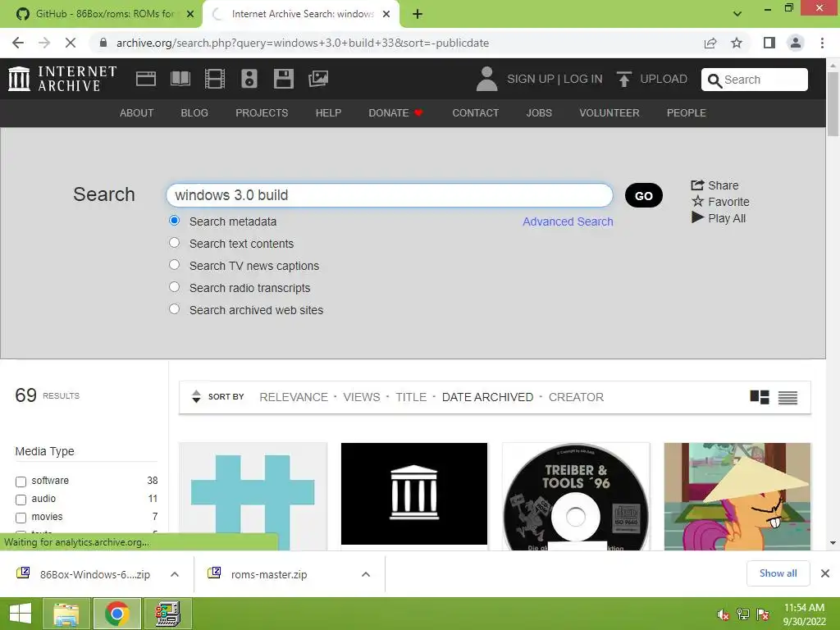Click the main search query field
Viewport: 840px width, 630px height.
pos(390,195)
